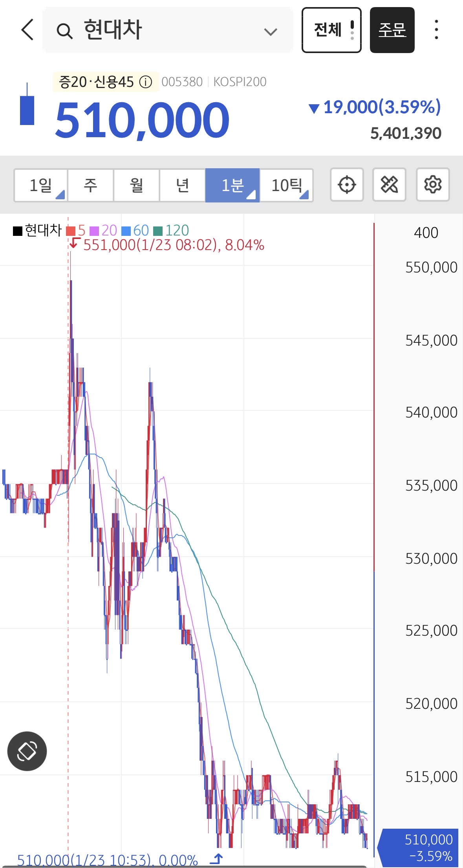Open the 1일 period dropdown

point(41,185)
